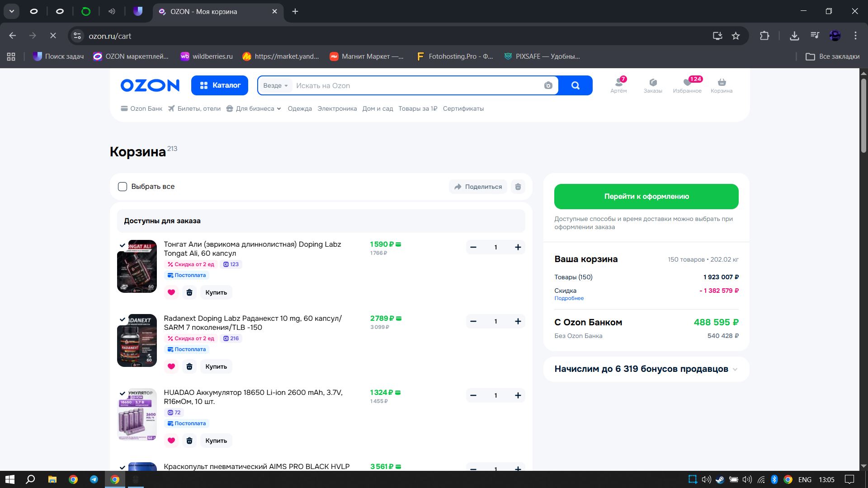Expand the Для бизнеса menu
868x488 pixels.
[x=254, y=109]
